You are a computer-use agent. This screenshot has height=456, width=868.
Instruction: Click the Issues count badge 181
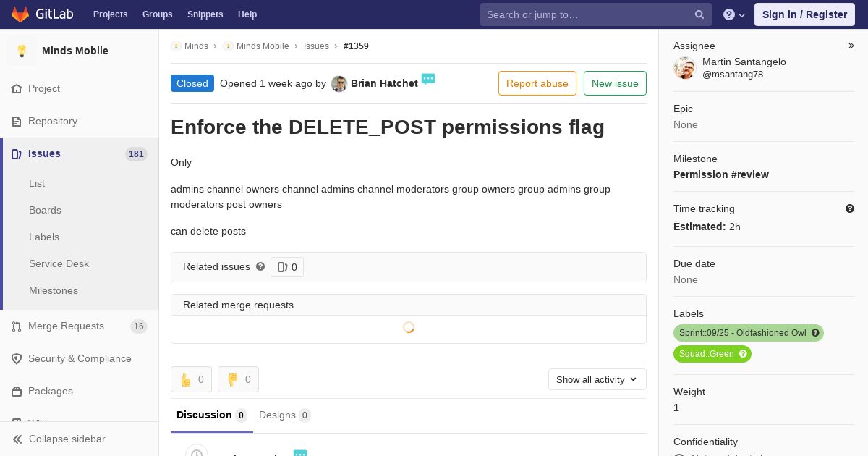136,154
